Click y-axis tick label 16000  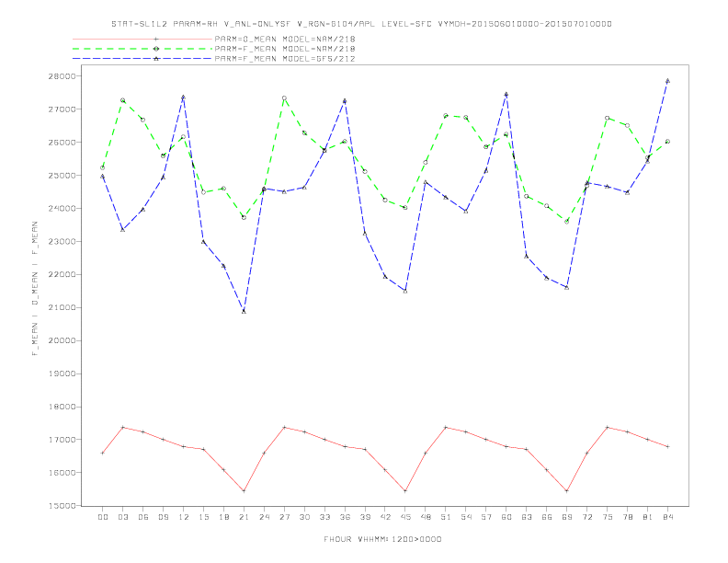tap(63, 473)
